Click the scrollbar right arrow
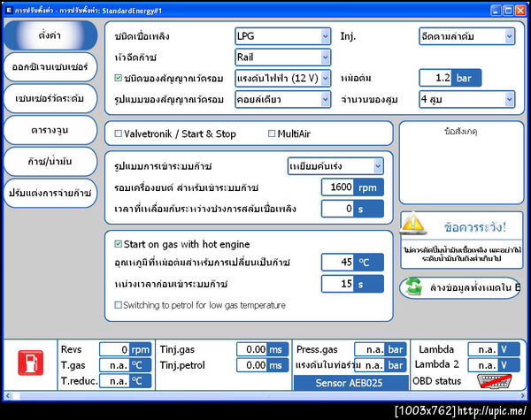 [x=522, y=395]
